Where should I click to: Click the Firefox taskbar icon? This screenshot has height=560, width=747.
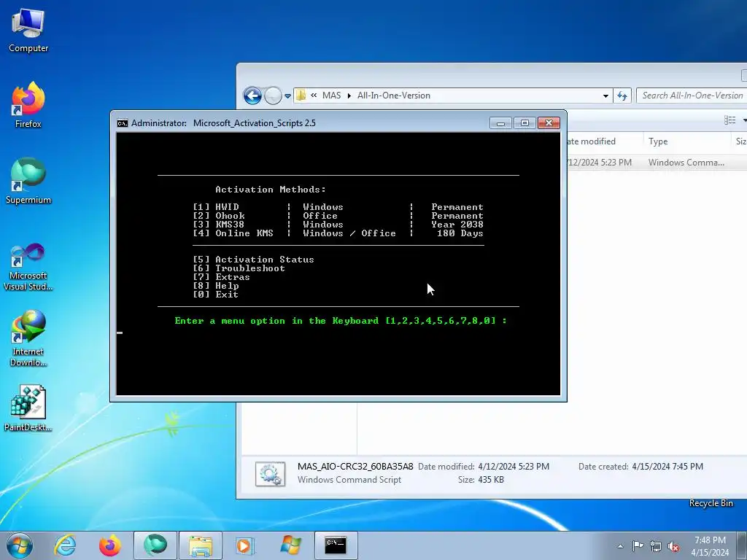tap(109, 545)
